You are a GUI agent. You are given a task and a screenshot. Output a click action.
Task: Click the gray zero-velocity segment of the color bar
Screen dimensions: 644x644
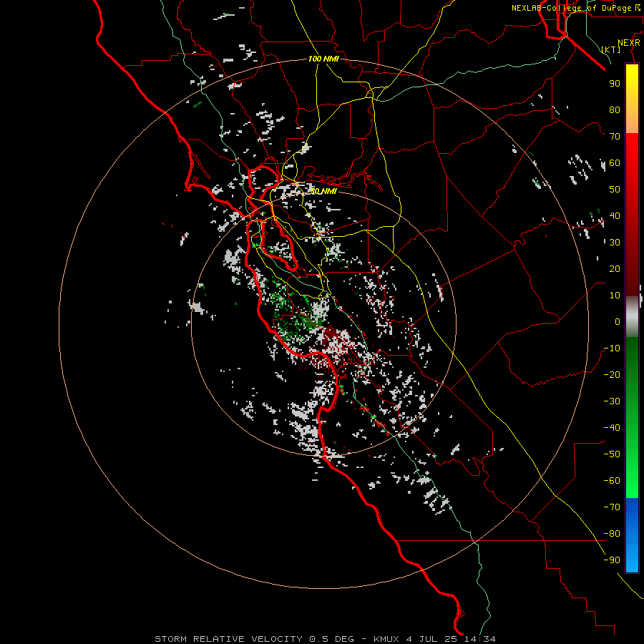[x=632, y=317]
